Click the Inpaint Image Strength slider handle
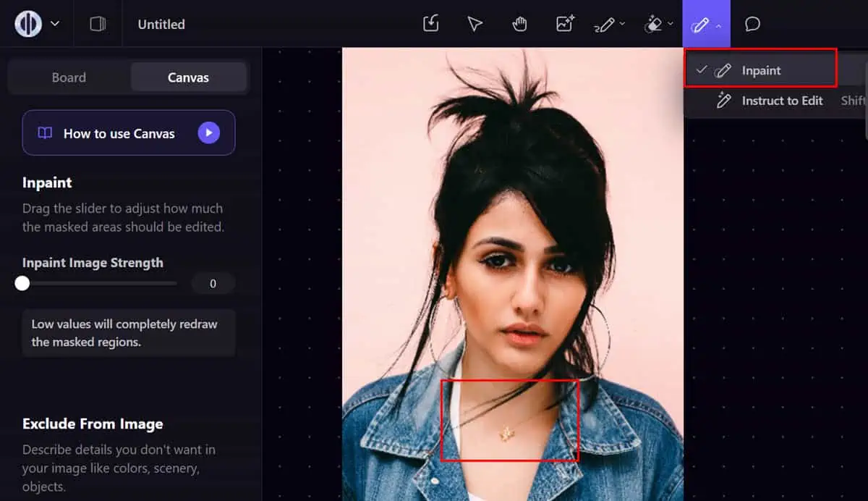Image resolution: width=868 pixels, height=501 pixels. (22, 283)
